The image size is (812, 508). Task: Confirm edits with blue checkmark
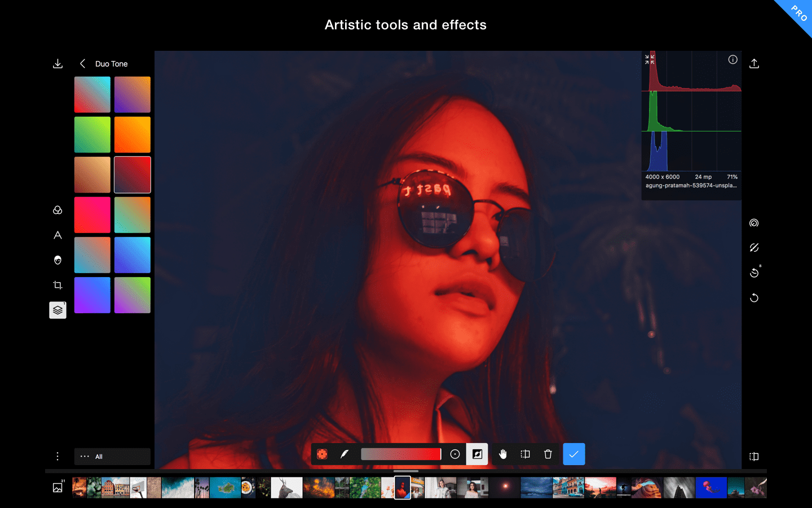(x=574, y=454)
